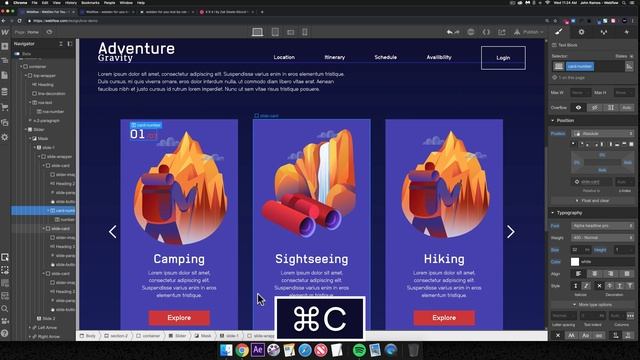Collapse the Position section
Viewport: 640px width, 360px height.
[553, 120]
